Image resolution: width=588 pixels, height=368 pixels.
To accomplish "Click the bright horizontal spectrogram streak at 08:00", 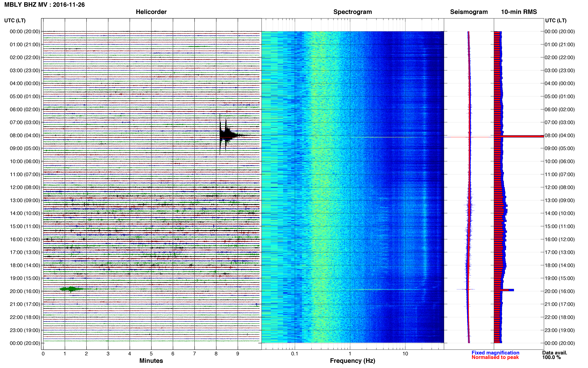I will [x=389, y=137].
